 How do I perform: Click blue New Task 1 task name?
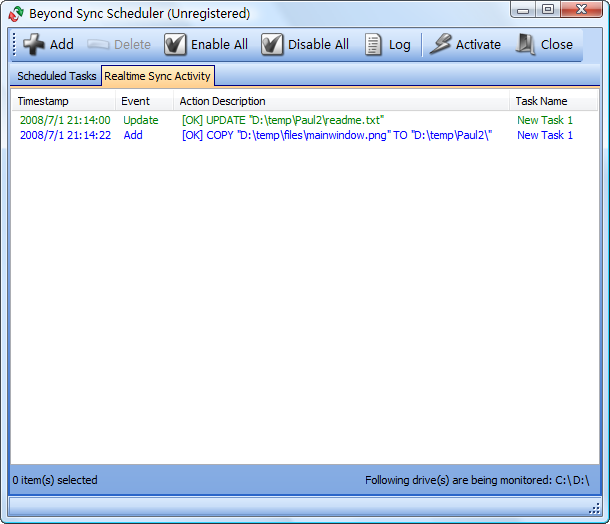pyautogui.click(x=545, y=135)
